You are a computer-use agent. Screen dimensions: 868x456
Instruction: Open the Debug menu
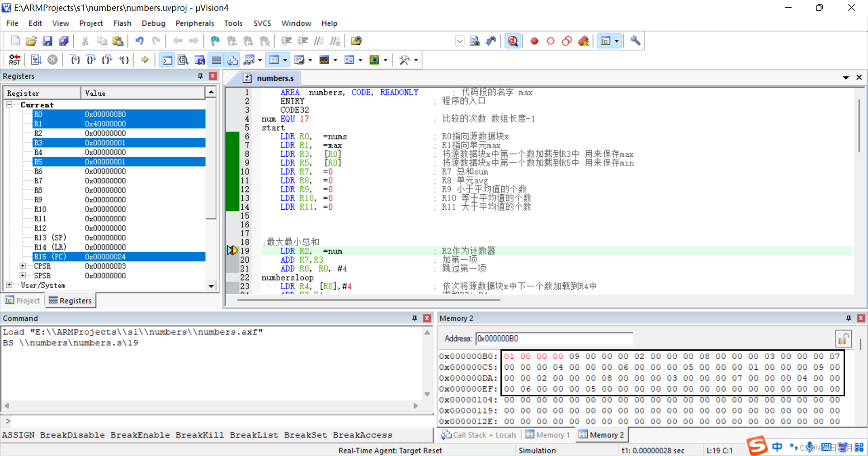[153, 23]
